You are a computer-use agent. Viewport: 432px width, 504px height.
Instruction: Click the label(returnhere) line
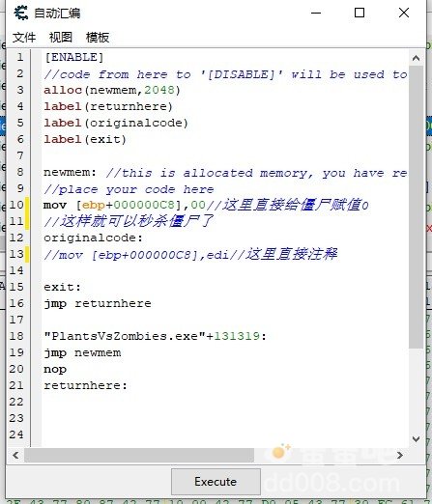pyautogui.click(x=108, y=106)
